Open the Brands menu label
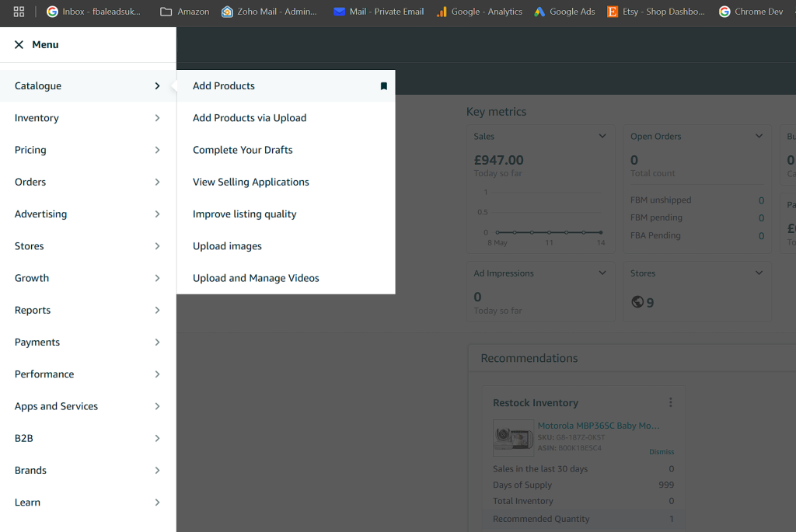 tap(30, 470)
